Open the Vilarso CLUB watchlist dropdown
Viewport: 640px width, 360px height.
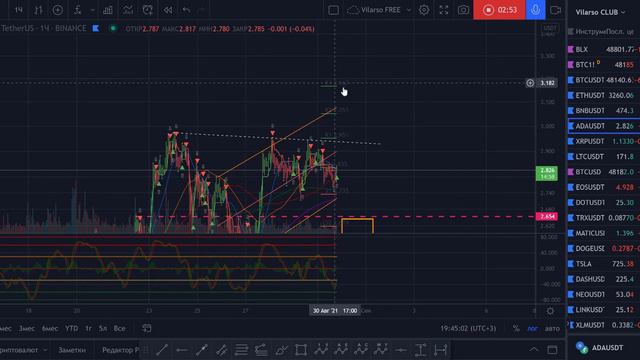pos(600,12)
